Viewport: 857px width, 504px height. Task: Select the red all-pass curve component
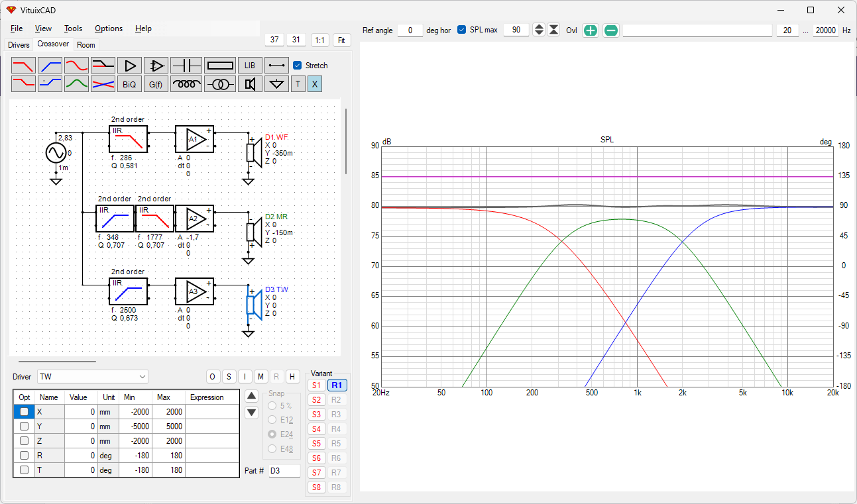click(x=77, y=66)
